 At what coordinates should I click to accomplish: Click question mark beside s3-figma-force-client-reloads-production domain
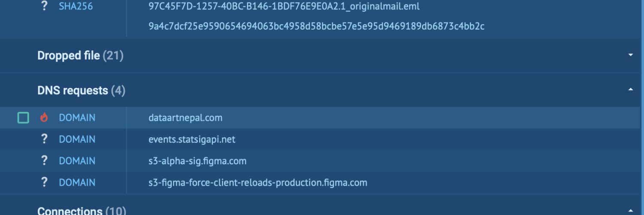(44, 182)
